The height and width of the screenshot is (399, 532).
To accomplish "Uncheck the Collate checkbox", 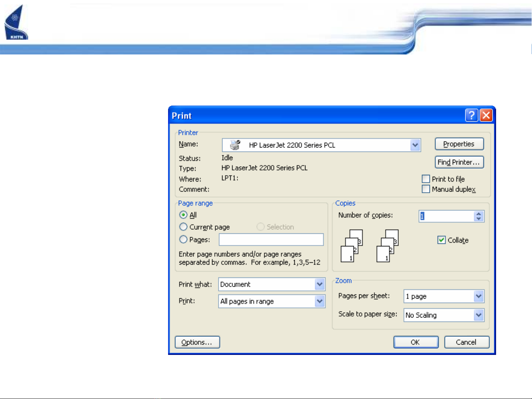I will pyautogui.click(x=441, y=240).
